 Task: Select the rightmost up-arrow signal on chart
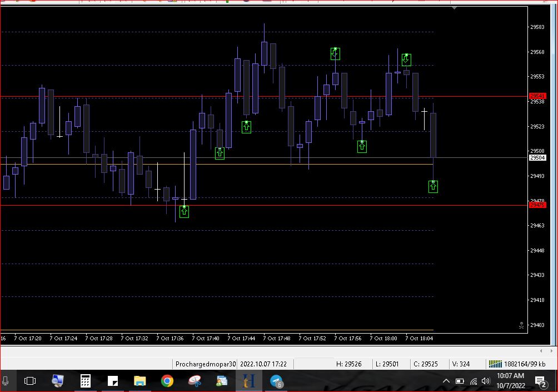[433, 187]
